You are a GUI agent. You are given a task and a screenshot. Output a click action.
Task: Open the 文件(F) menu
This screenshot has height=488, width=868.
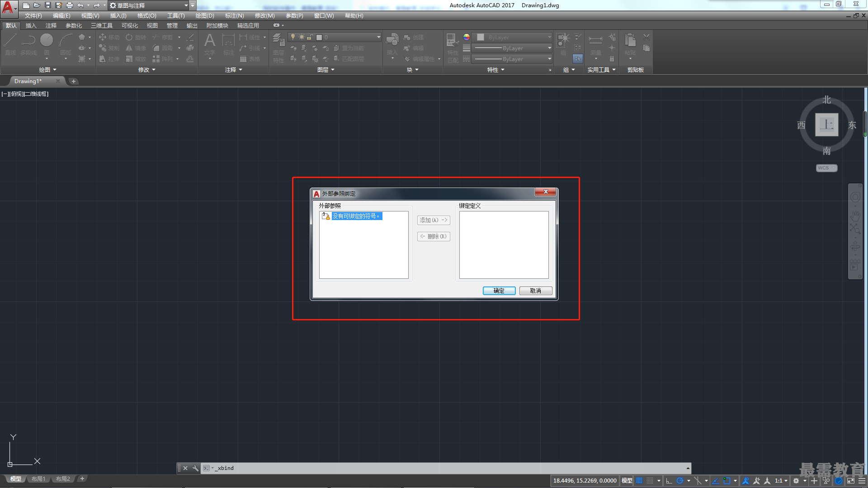[33, 16]
